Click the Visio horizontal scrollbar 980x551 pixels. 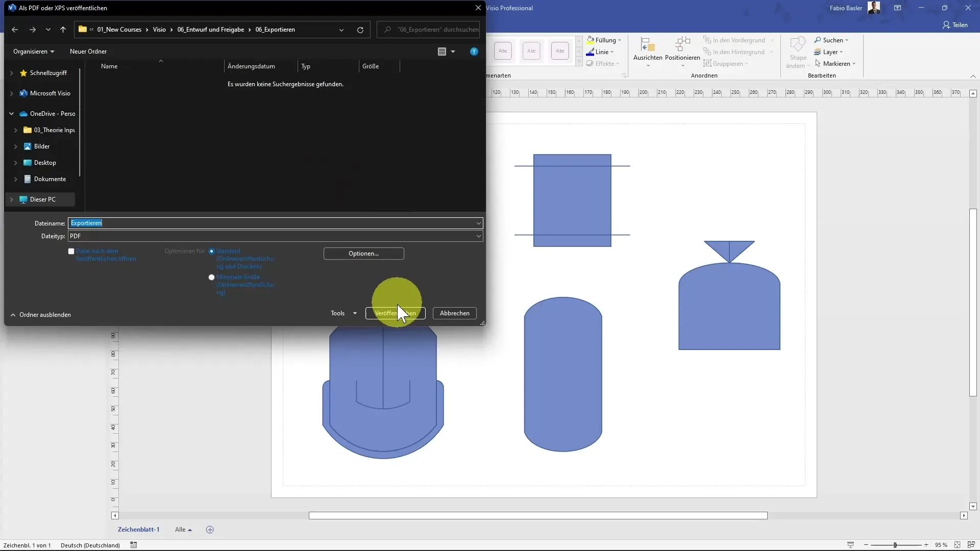pyautogui.click(x=538, y=516)
